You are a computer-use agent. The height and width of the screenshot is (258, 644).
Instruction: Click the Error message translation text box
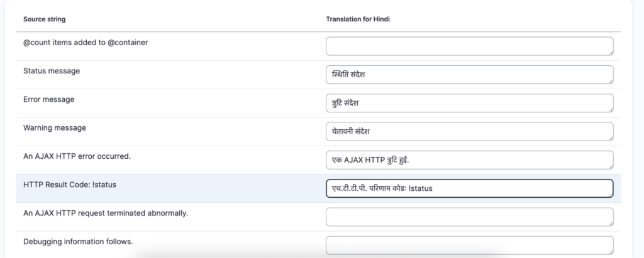coord(469,103)
